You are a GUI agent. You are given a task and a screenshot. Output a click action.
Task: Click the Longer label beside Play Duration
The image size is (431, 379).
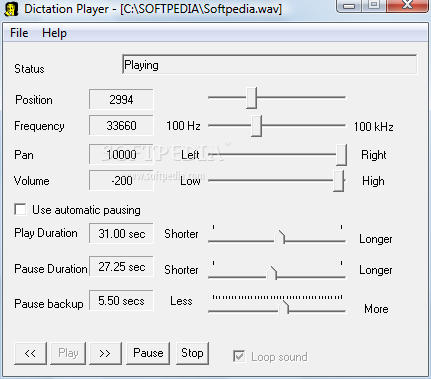(x=376, y=239)
